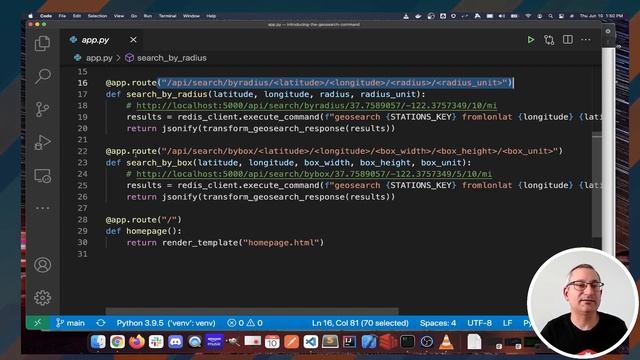Change encoding via UTF-8

480,323
